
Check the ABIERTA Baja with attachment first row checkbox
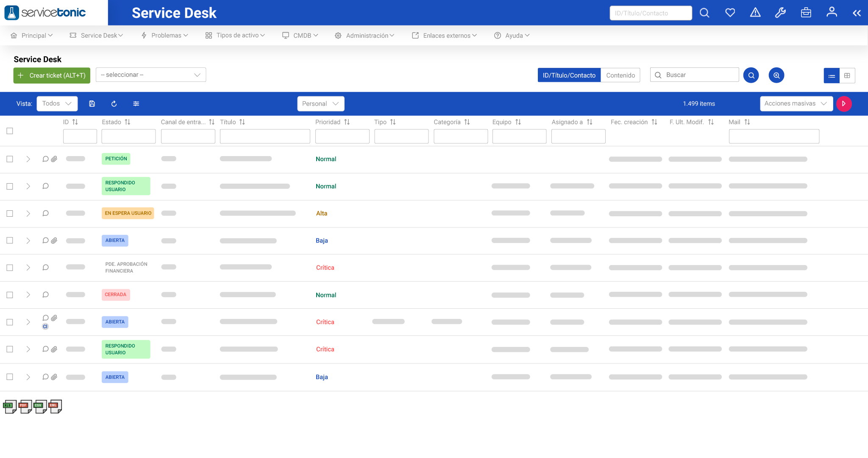pyautogui.click(x=10, y=240)
